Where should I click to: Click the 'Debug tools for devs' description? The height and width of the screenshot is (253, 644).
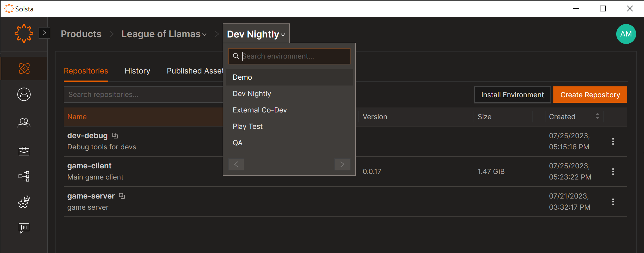coord(102,147)
